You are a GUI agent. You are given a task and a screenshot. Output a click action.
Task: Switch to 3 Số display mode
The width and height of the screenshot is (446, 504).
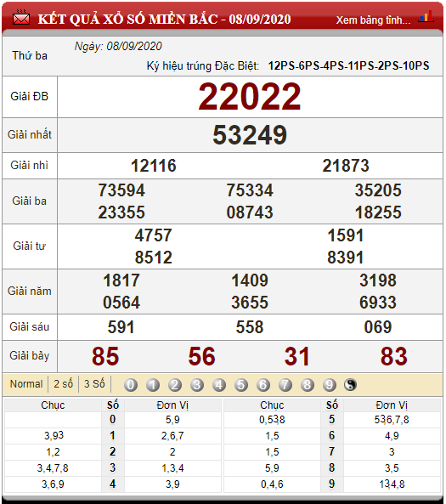click(x=94, y=384)
